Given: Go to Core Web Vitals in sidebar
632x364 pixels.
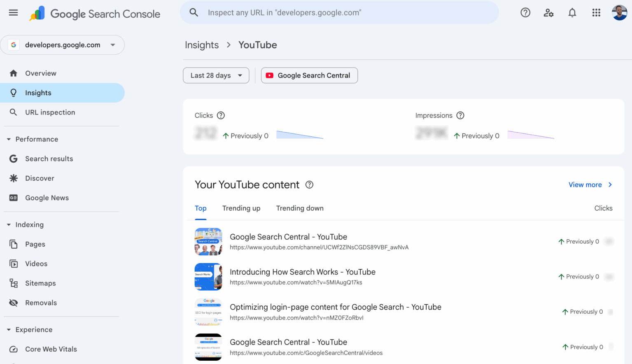Looking at the screenshot, I should [51, 349].
